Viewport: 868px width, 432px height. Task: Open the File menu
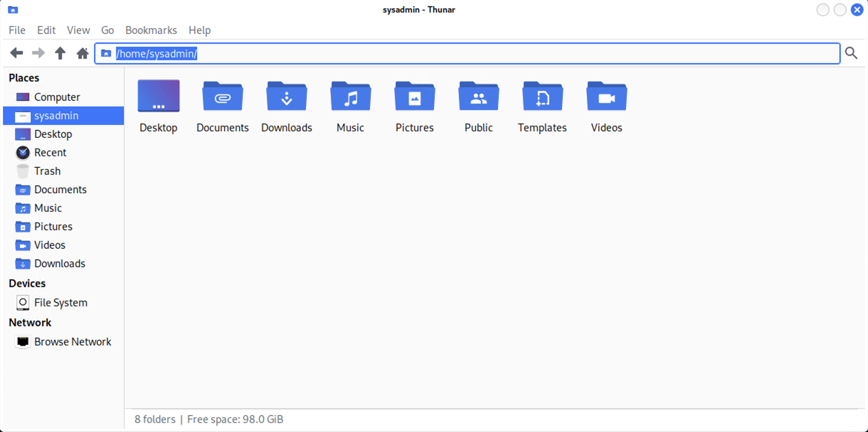tap(17, 30)
